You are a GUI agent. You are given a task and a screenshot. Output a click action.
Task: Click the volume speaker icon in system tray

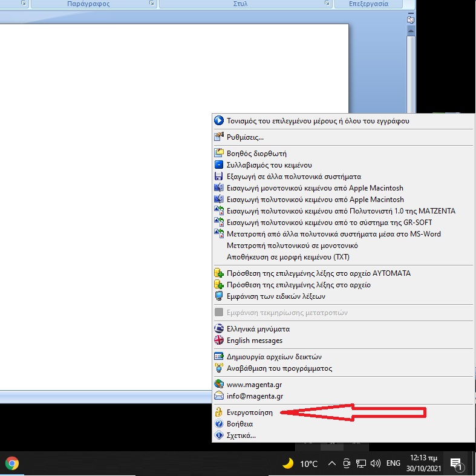pos(375,464)
